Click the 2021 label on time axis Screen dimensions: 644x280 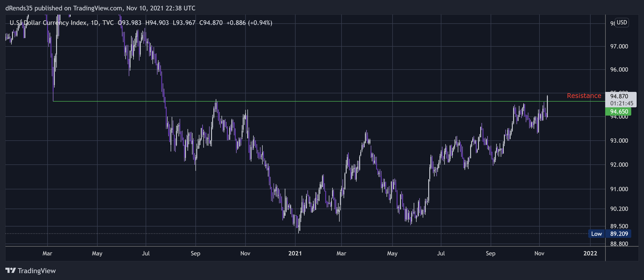click(295, 253)
